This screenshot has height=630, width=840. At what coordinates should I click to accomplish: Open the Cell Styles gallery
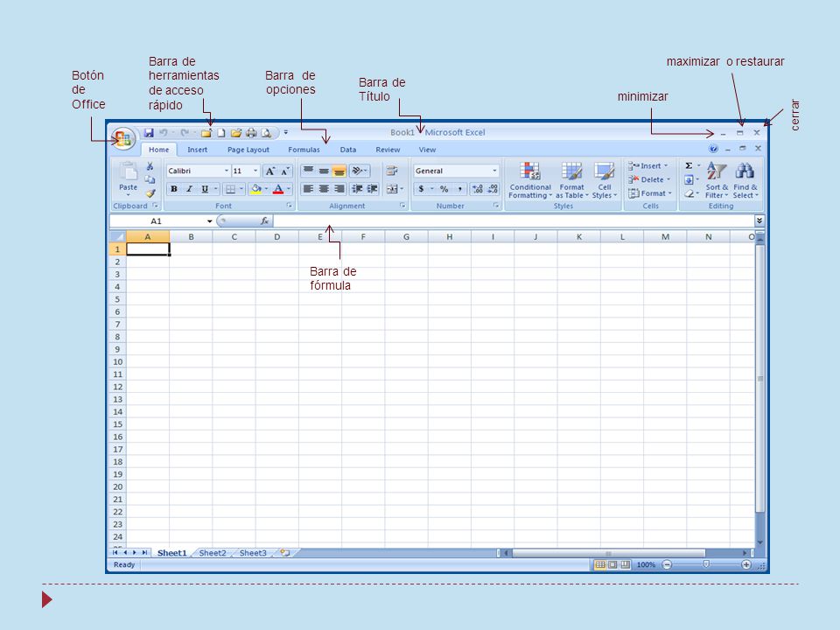pos(605,180)
